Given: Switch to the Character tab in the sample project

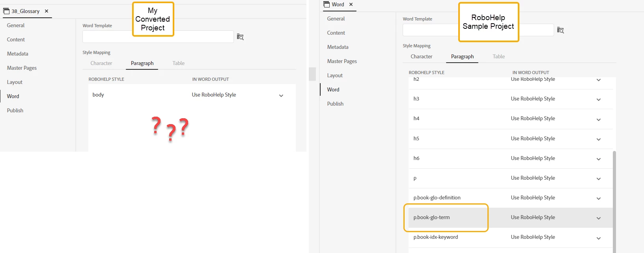Looking at the screenshot, I should click(x=422, y=56).
